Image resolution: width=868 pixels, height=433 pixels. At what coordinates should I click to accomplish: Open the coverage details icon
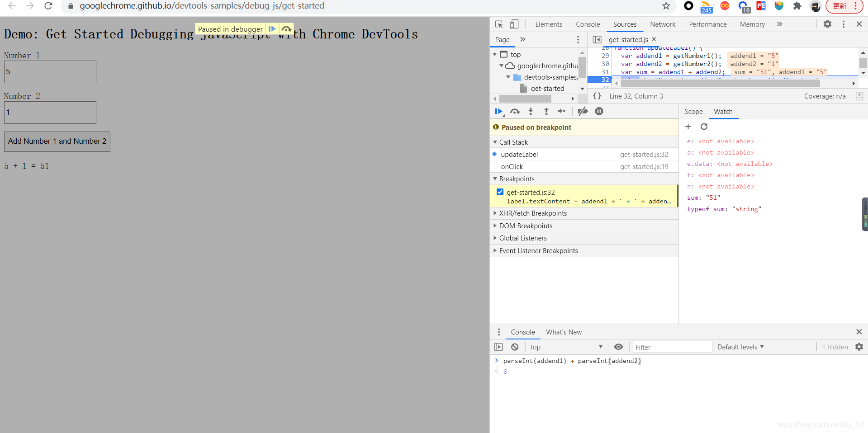pyautogui.click(x=859, y=96)
